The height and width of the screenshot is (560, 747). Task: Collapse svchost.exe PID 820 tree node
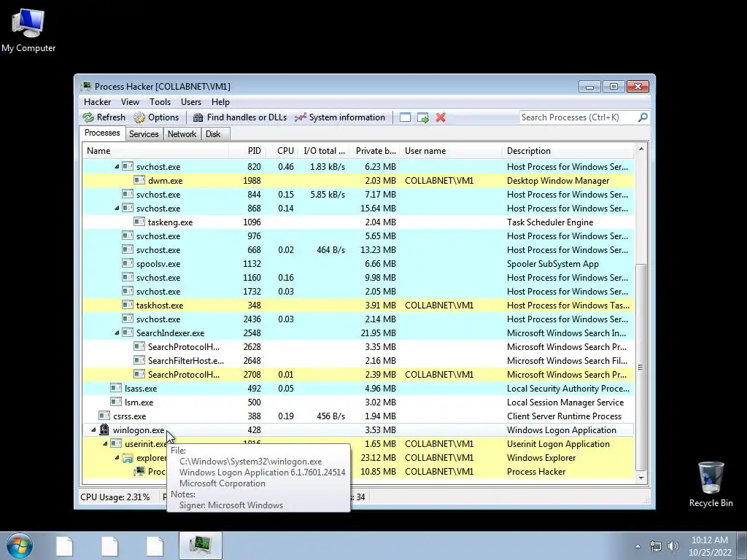coord(117,167)
